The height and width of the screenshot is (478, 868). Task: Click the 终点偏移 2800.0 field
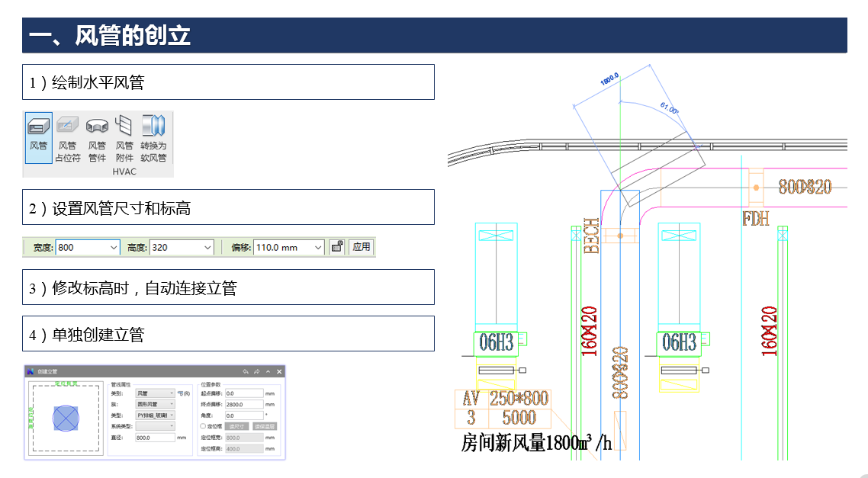click(244, 404)
